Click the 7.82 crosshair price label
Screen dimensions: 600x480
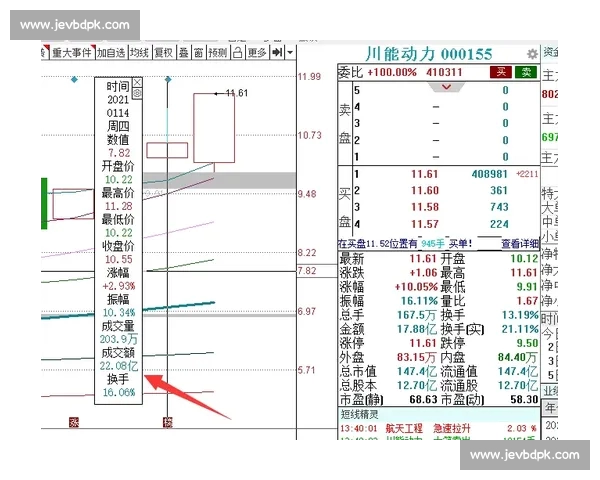point(307,271)
